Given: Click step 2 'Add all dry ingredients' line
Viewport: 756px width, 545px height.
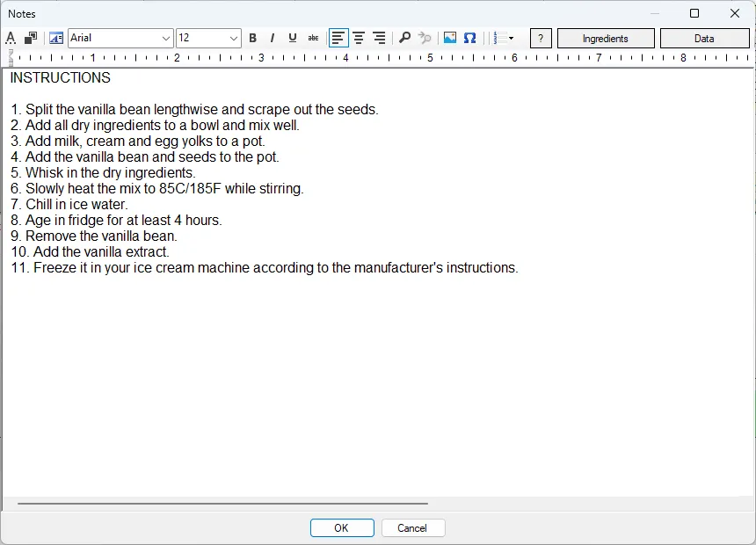Looking at the screenshot, I should pyautogui.click(x=155, y=126).
